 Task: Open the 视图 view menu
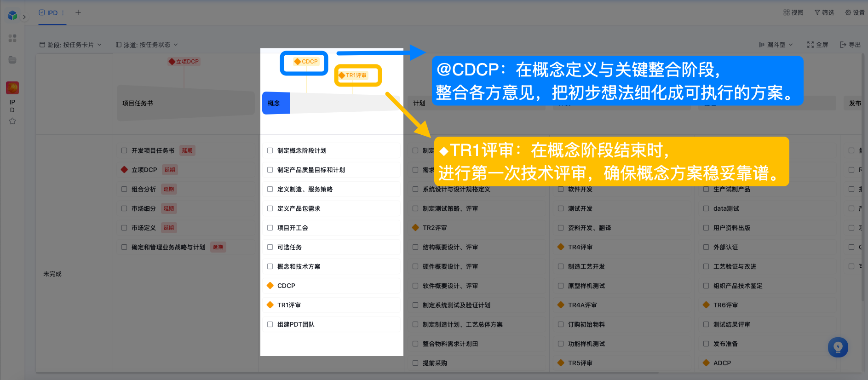(x=793, y=12)
